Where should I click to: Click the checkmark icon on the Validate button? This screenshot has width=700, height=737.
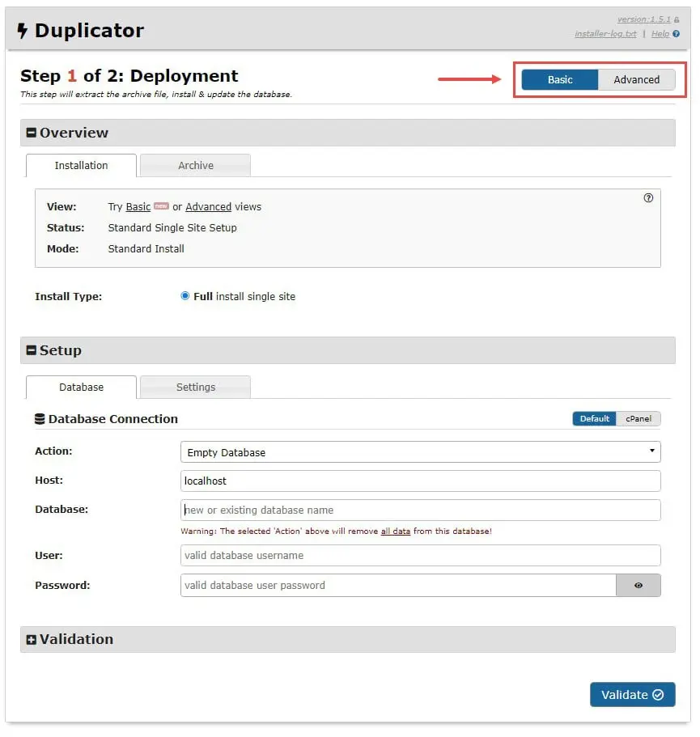point(658,695)
